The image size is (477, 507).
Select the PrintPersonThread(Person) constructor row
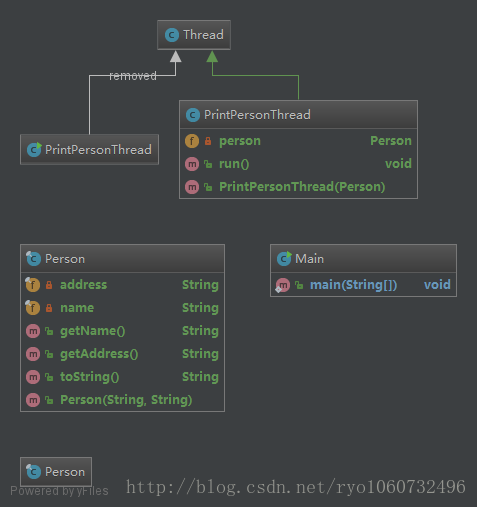click(298, 187)
